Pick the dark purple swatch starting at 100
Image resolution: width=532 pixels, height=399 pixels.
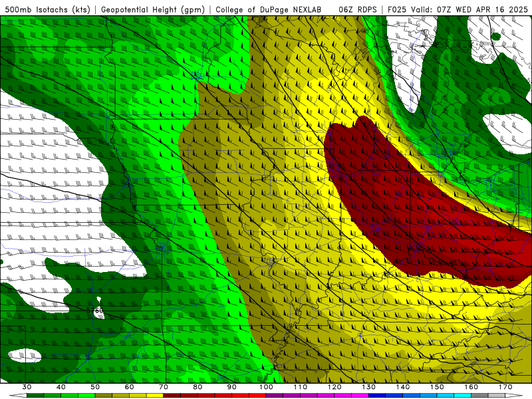pyautogui.click(x=275, y=395)
